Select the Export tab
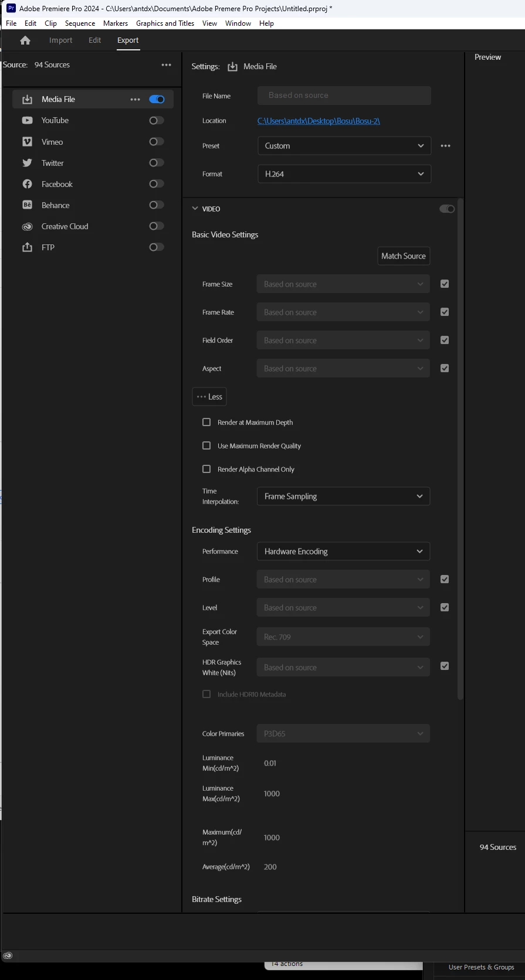 (x=128, y=40)
